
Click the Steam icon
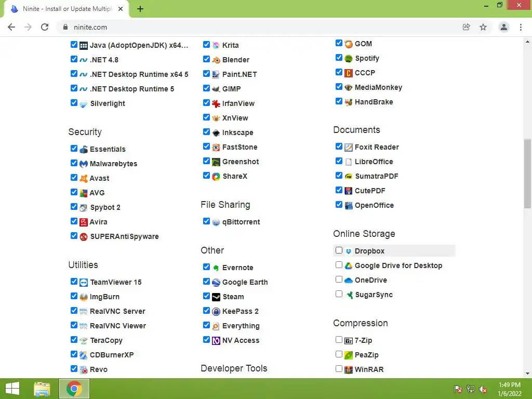pyautogui.click(x=216, y=297)
